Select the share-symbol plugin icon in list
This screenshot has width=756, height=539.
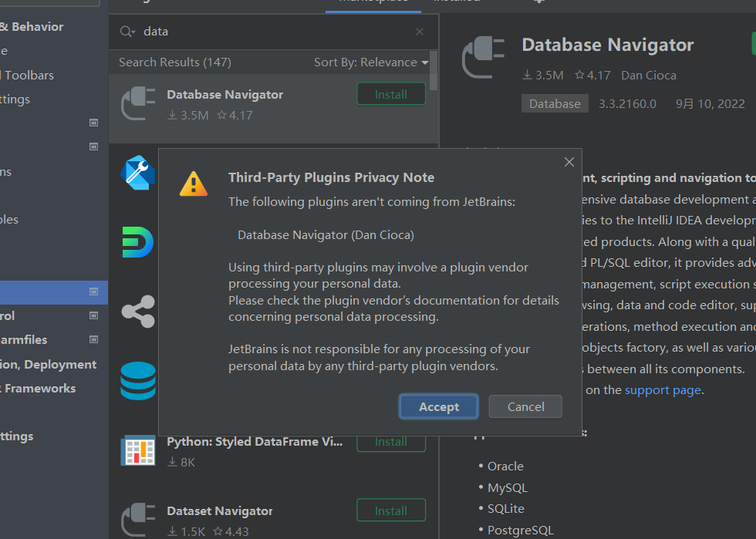[139, 312]
